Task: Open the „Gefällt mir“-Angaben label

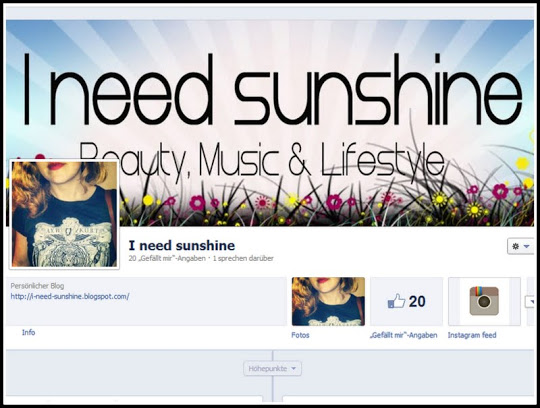Action: [x=404, y=335]
